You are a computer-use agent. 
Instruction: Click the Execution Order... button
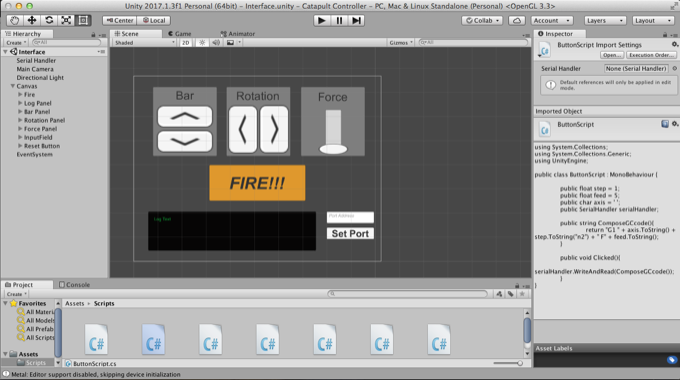pos(651,55)
